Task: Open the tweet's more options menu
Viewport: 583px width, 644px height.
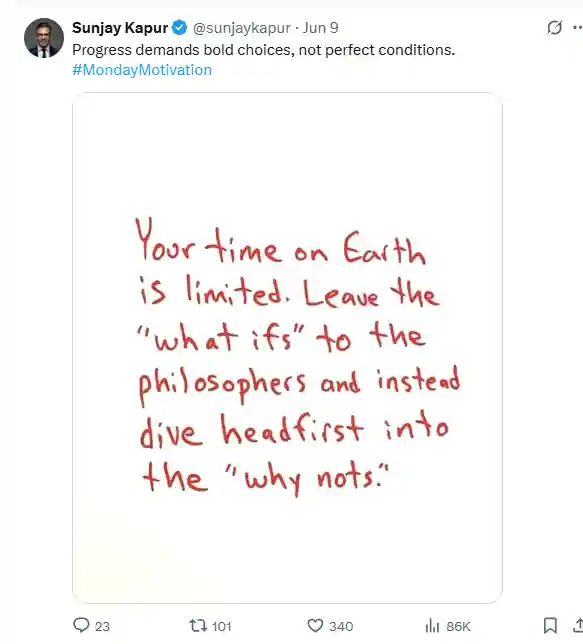Action: click(578, 28)
